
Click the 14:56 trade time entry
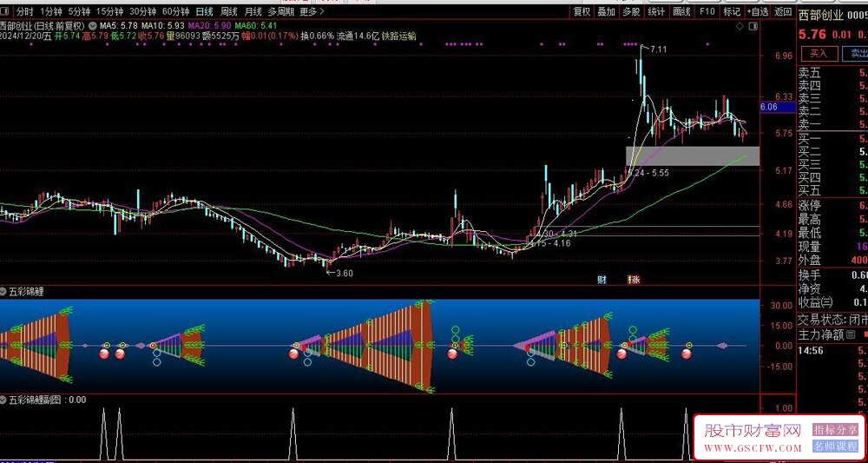pyautogui.click(x=810, y=350)
